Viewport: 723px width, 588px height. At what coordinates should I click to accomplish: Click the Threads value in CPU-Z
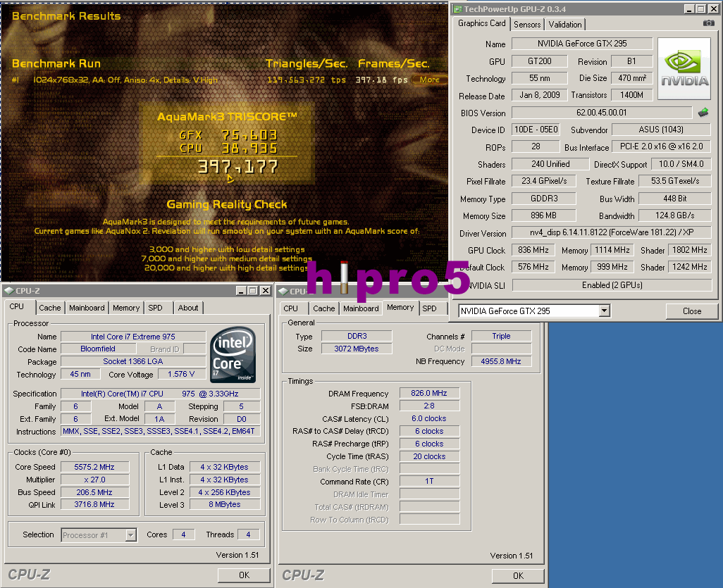click(248, 534)
